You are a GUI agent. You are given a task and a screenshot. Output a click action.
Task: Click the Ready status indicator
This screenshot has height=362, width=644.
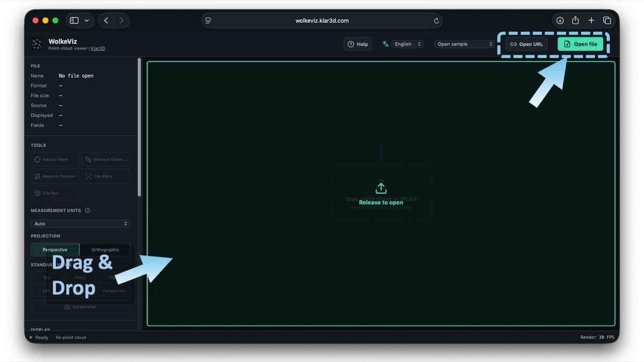[x=39, y=337]
